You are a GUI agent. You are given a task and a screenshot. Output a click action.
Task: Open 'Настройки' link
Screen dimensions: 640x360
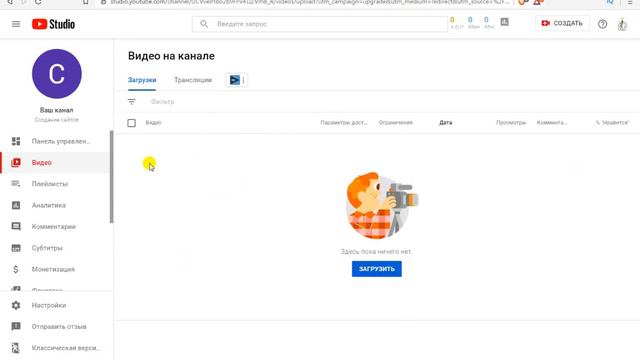(x=49, y=305)
